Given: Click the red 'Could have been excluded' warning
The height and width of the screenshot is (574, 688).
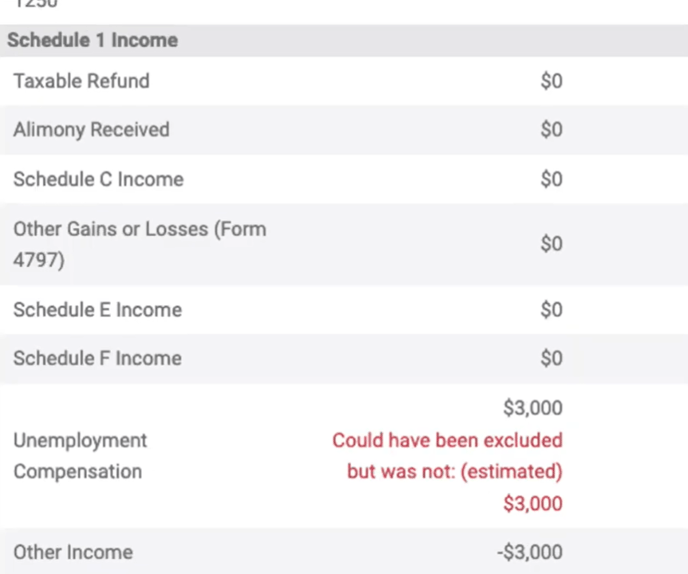Looking at the screenshot, I should (x=448, y=441).
